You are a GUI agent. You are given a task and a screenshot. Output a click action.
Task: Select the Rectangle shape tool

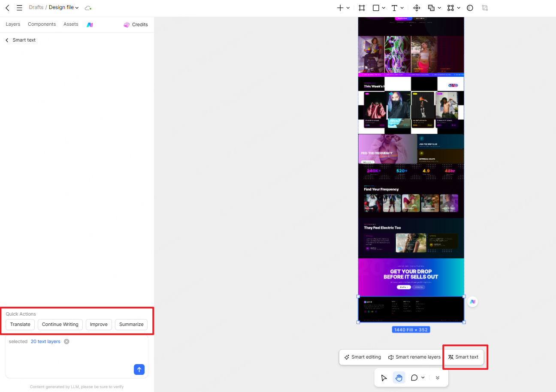click(x=376, y=8)
